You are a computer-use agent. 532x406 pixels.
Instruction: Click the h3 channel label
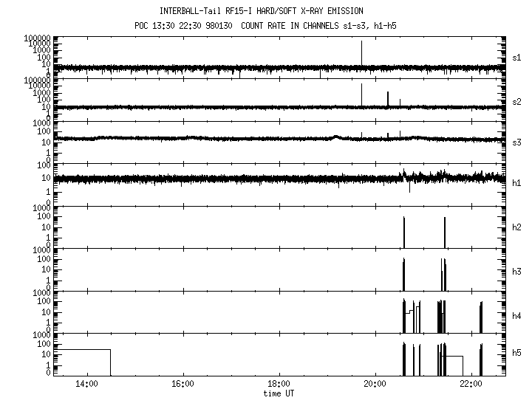(517, 270)
